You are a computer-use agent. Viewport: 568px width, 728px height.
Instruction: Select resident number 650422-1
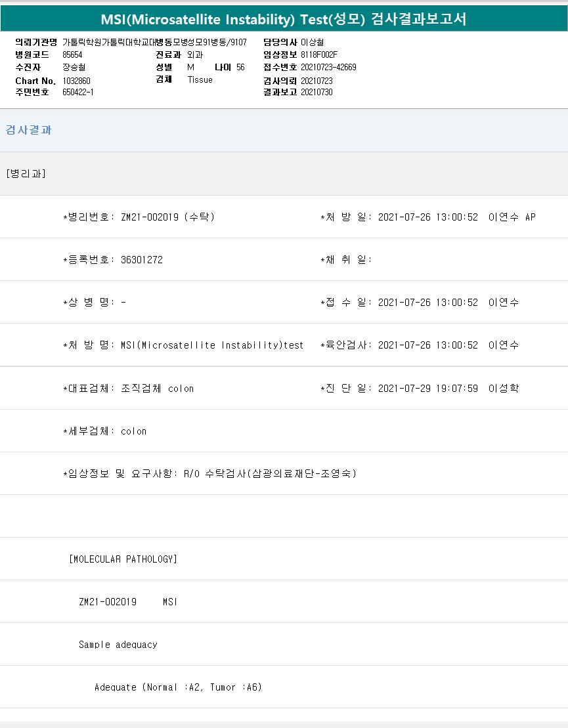pyautogui.click(x=78, y=92)
